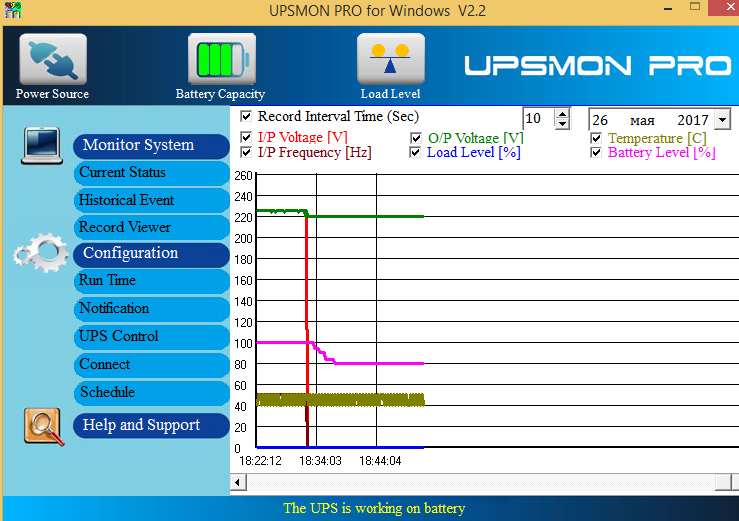Toggle I/P Frequency [Hz] checkbox
Viewport: 739px width, 521px height.
pos(246,152)
